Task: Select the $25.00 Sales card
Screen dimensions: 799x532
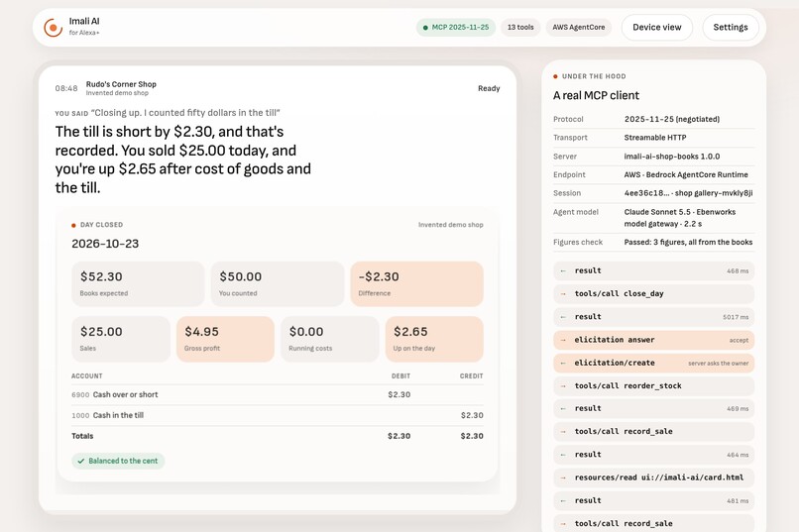Action: tap(121, 339)
